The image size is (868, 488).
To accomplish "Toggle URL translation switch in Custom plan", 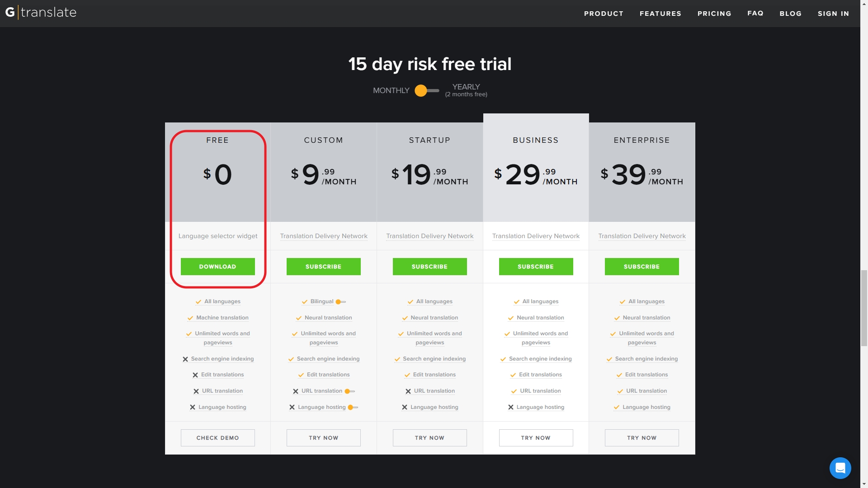I will tap(350, 391).
